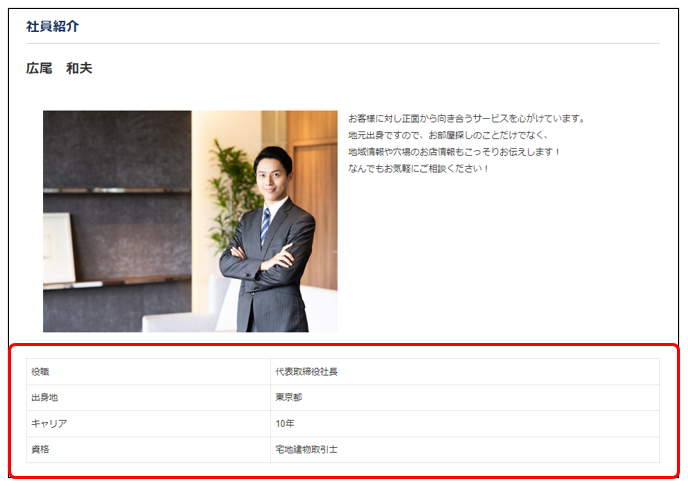Click the divider line under 社員紹介
Viewport: 688px width, 486px height.
pyautogui.click(x=342, y=44)
